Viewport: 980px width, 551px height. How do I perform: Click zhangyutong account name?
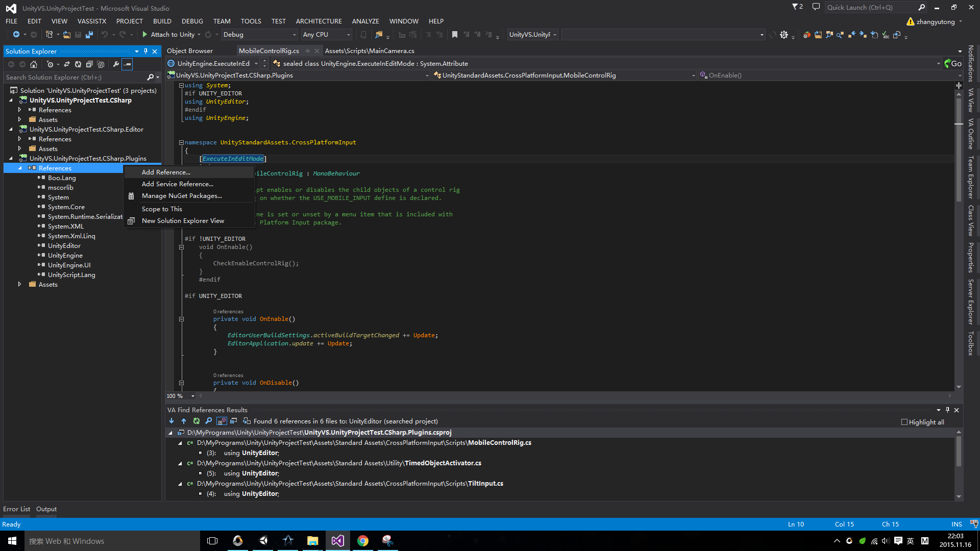pyautogui.click(x=935, y=21)
